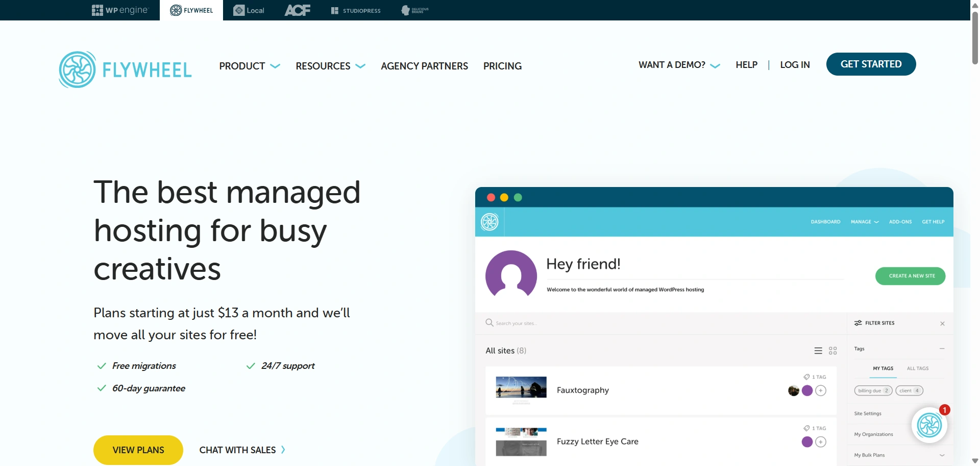Click the purple avatar on Fuzzy Letter row
980x466 pixels.
(807, 442)
